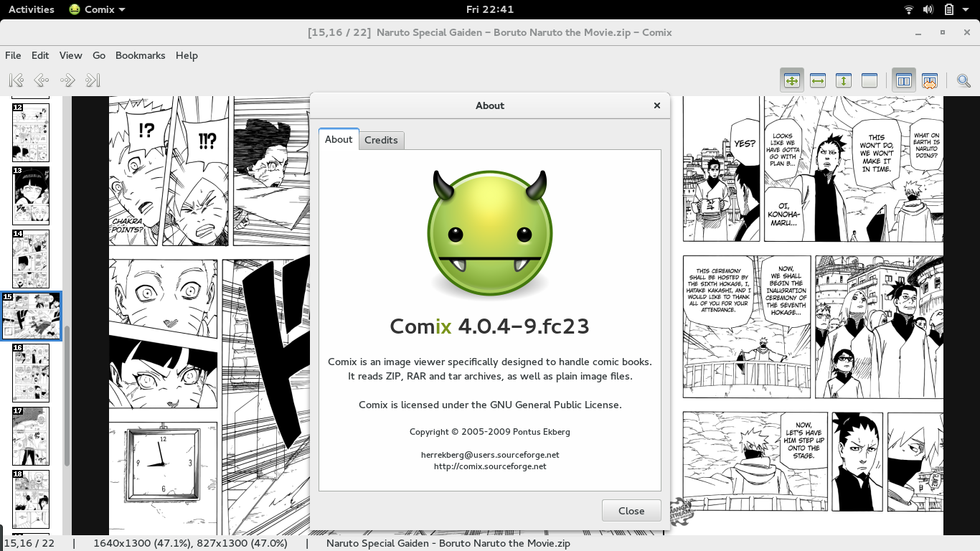The image size is (980, 551).
Task: Select highlighted page 15 thumbnail
Action: tap(31, 316)
